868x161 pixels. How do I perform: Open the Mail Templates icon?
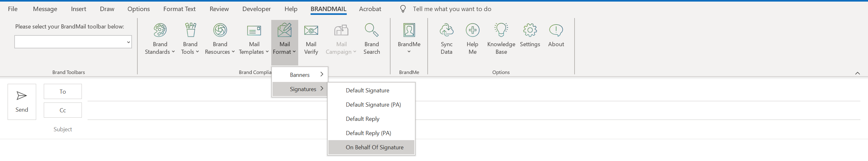(x=254, y=31)
